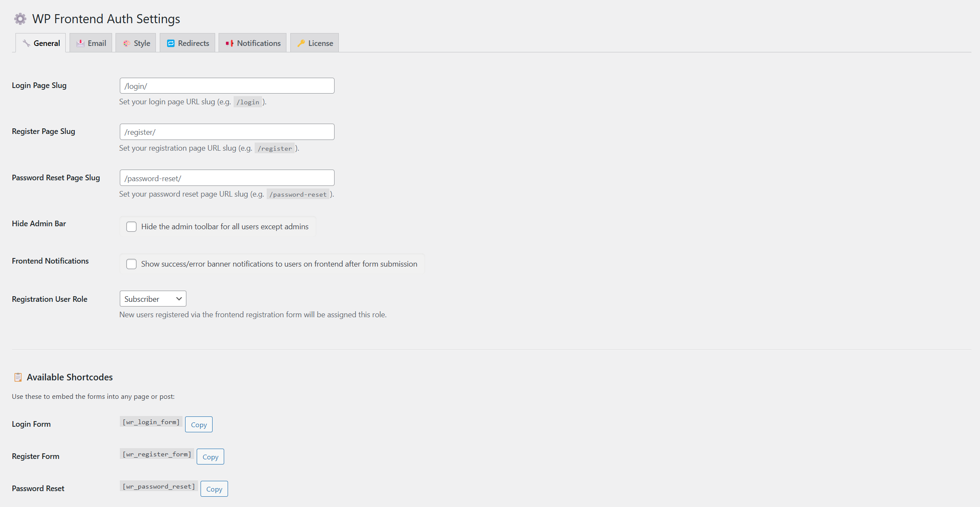The height and width of the screenshot is (507, 980).
Task: Open the Redirects tab
Action: 187,43
